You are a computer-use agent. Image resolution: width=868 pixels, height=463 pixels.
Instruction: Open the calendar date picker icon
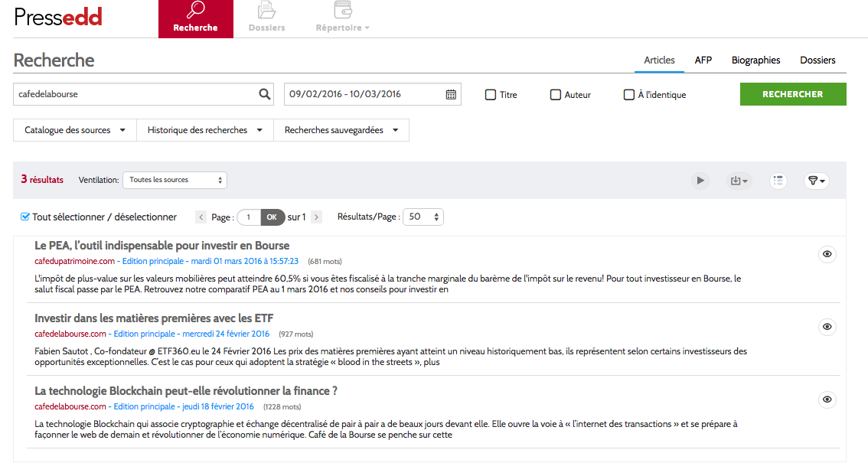pyautogui.click(x=451, y=95)
